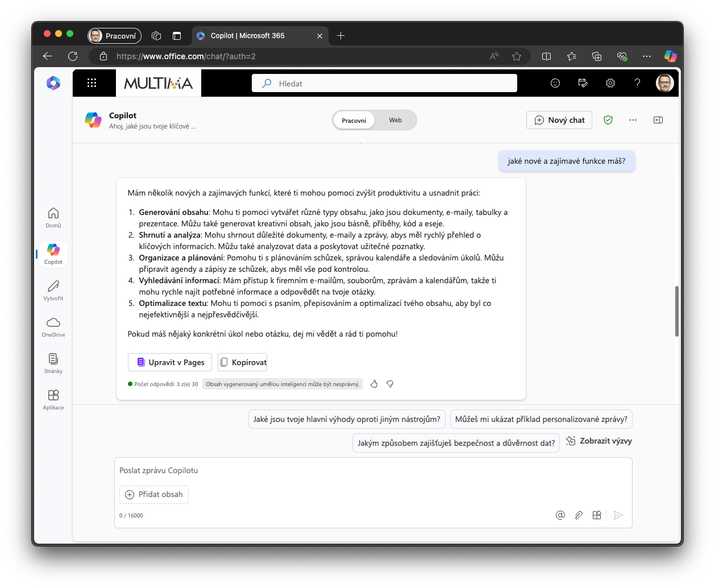Screen dimensions: 715x588
Task: Focus the Poslat zprávu Copilotu field
Action: point(373,470)
